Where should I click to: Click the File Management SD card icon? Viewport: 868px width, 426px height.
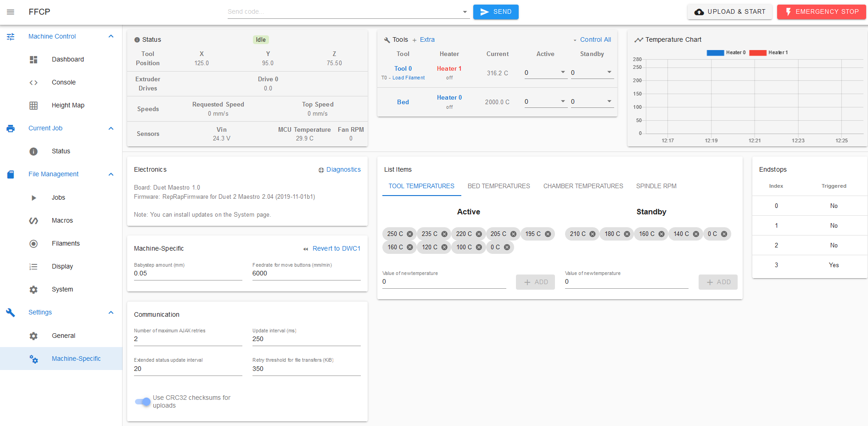point(11,174)
